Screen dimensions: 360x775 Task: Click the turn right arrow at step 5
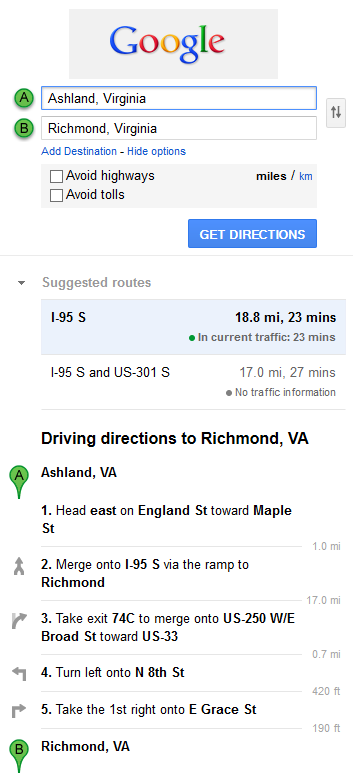point(19,711)
